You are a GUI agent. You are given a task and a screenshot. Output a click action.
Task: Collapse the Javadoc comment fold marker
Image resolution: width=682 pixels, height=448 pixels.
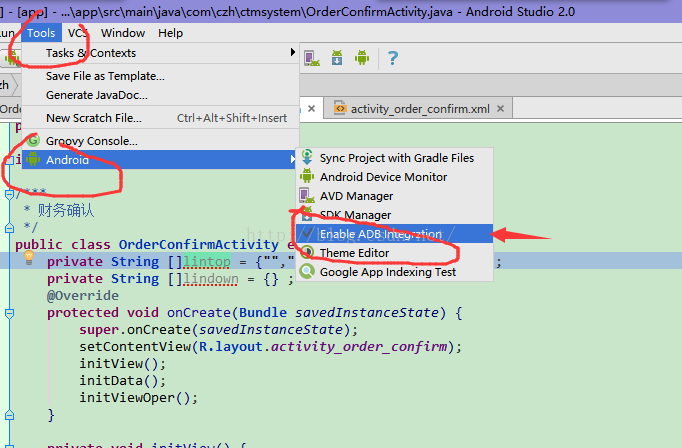click(10, 194)
